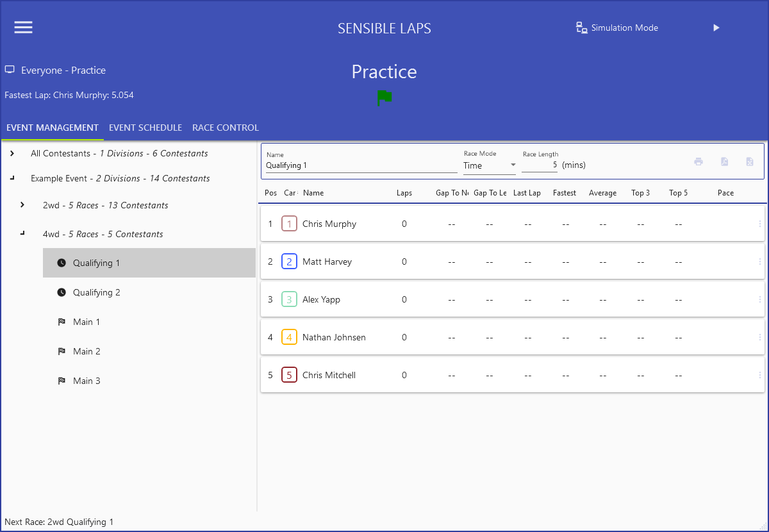Click the export to Excel icon
Image resolution: width=769 pixels, height=532 pixels.
click(x=749, y=162)
